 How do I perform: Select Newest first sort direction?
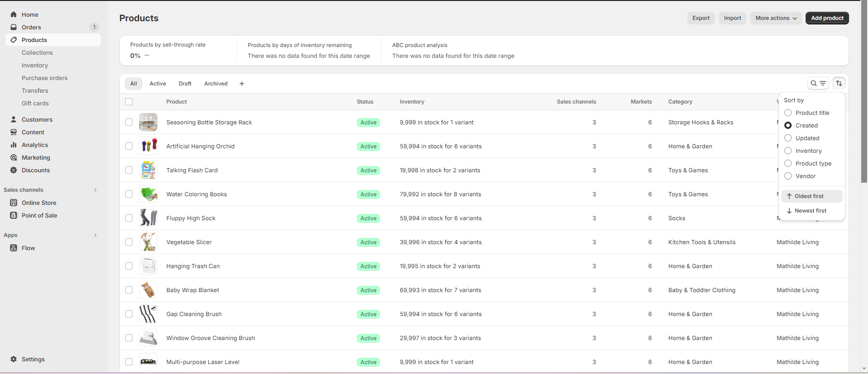click(810, 211)
